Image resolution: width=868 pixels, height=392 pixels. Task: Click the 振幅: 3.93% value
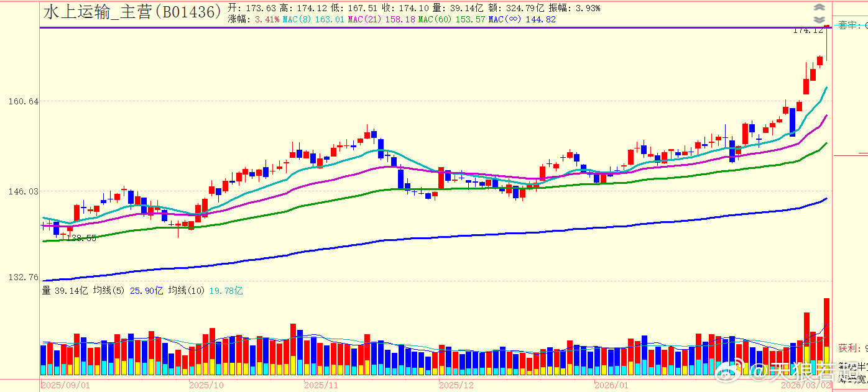574,8
